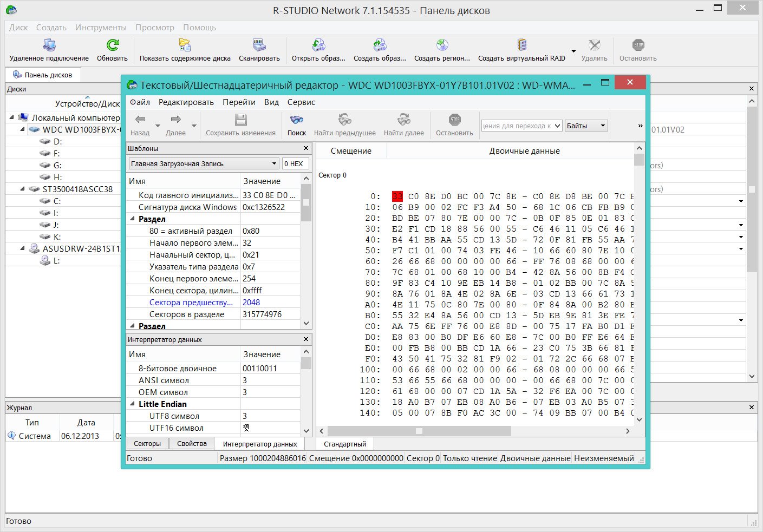Click the jump-to offset input field
Screen dimensions: 763x532
tap(517, 126)
